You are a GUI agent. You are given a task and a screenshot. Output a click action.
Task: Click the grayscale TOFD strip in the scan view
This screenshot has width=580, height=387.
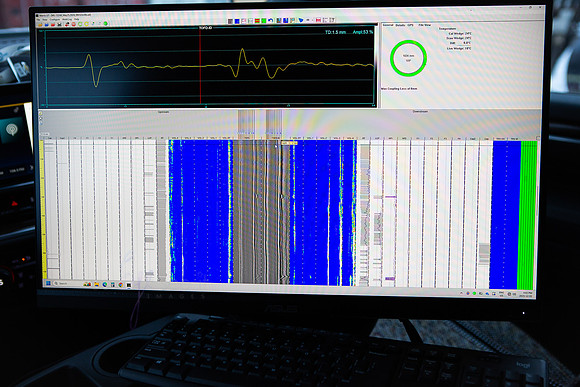coord(262,212)
